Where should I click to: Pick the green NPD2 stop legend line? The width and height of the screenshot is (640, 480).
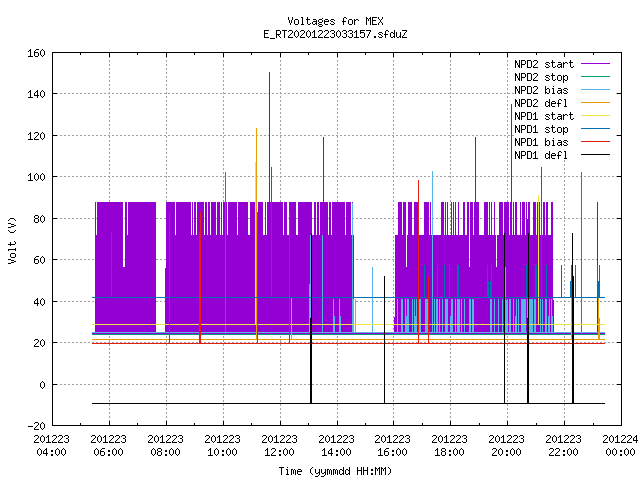[x=595, y=76]
